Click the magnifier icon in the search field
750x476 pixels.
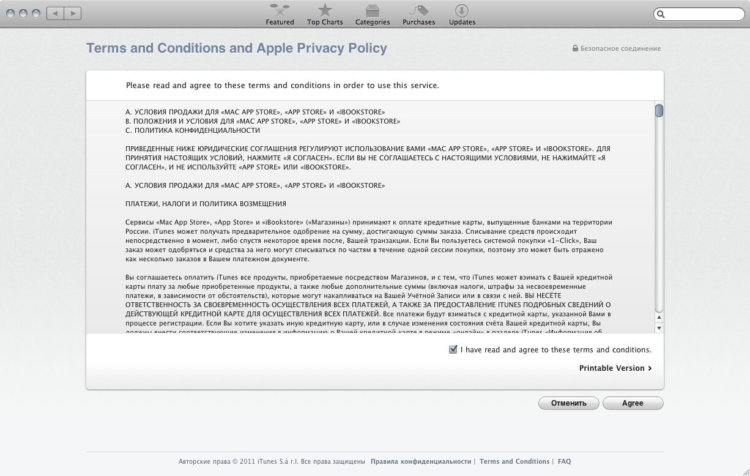(661, 14)
